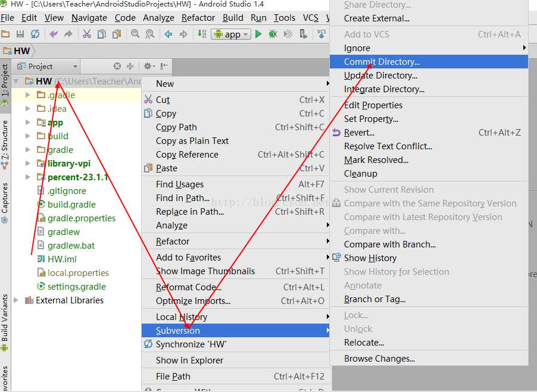Click the Make Project toolbar icon
Viewport: 537px width, 392px height.
pos(202,34)
